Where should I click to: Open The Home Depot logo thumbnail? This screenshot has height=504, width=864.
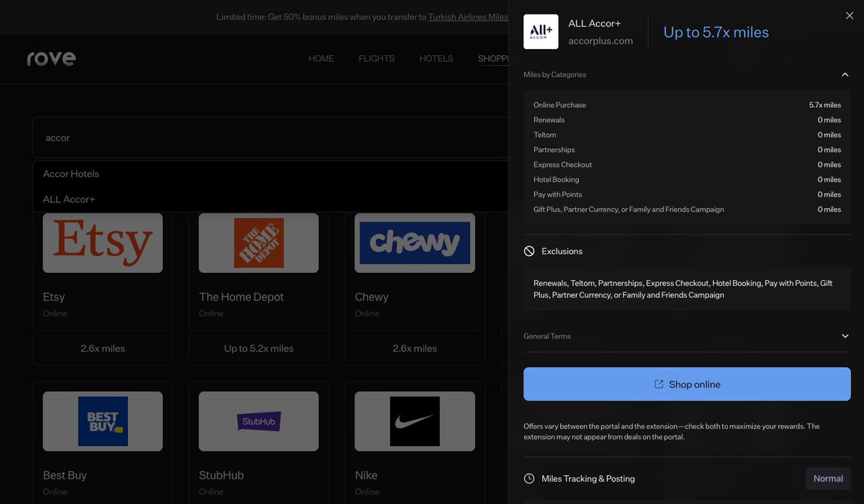pyautogui.click(x=258, y=243)
